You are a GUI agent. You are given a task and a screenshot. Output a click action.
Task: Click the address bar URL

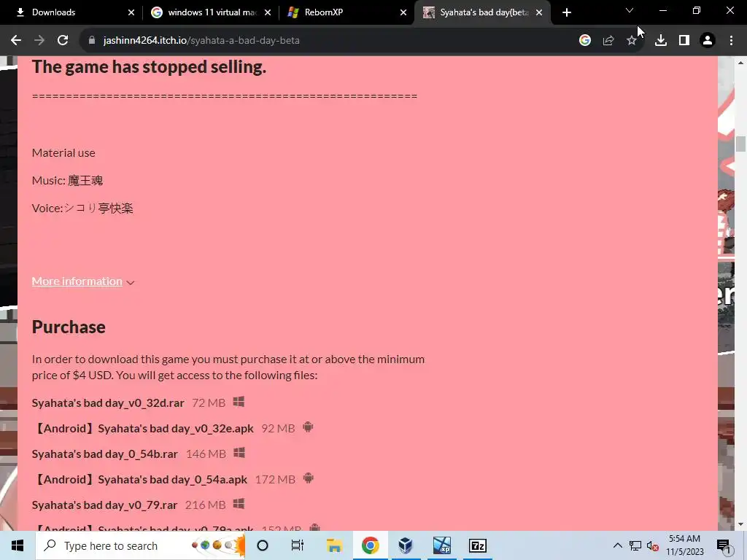(x=201, y=41)
